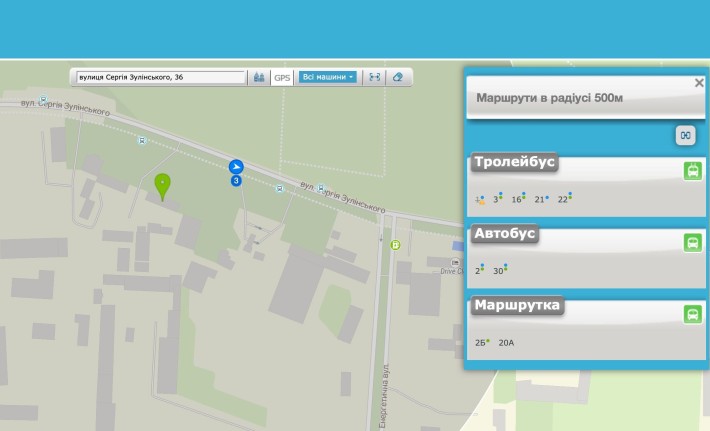The height and width of the screenshot is (431, 710).
Task: Expand the Тролейбус section header
Action: (x=515, y=162)
